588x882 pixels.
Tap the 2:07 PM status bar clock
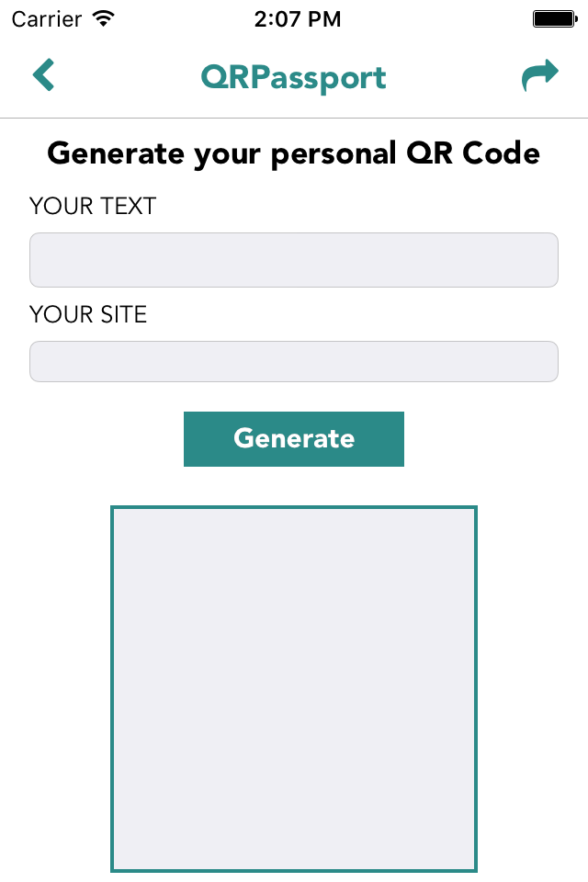[294, 18]
